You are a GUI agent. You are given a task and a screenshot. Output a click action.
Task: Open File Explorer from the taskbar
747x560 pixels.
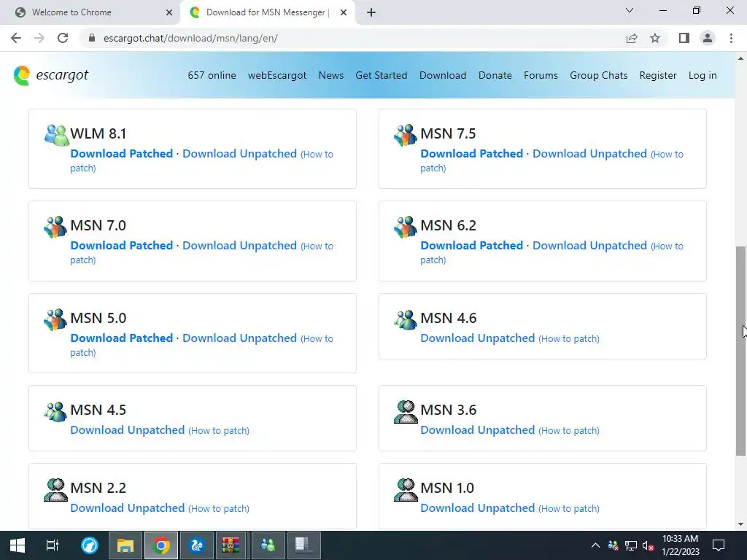[x=125, y=545]
